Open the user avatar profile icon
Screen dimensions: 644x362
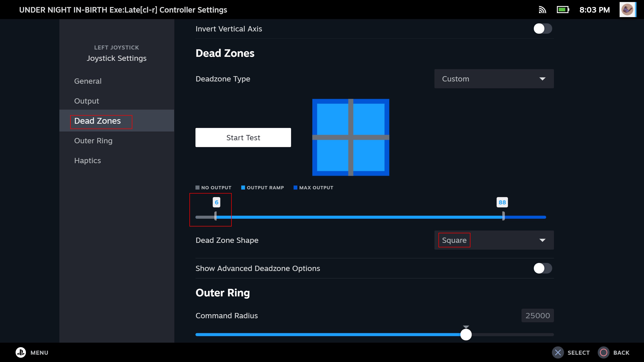627,10
